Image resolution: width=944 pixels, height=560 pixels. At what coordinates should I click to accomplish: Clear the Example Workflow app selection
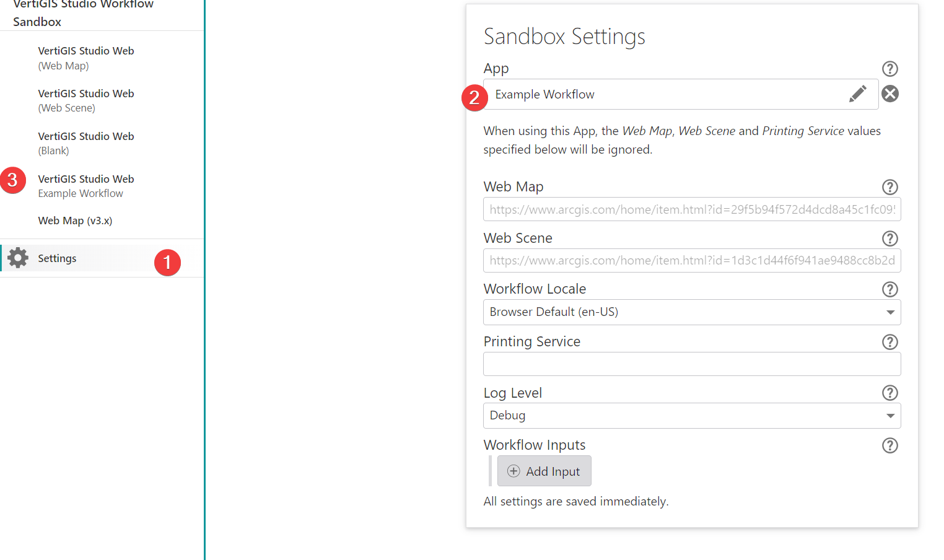pos(890,94)
